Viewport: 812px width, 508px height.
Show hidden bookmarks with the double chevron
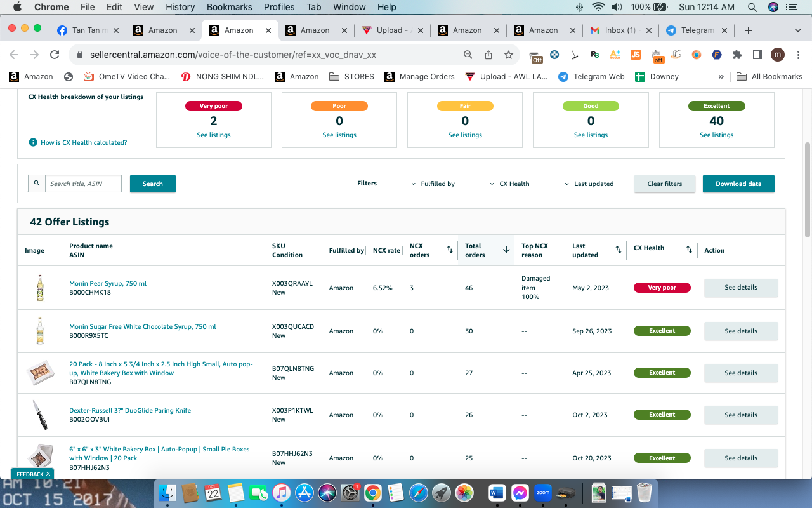tap(721, 77)
